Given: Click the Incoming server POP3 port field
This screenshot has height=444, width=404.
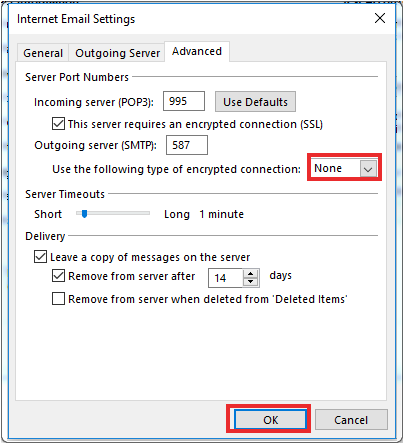Looking at the screenshot, I should [x=184, y=101].
